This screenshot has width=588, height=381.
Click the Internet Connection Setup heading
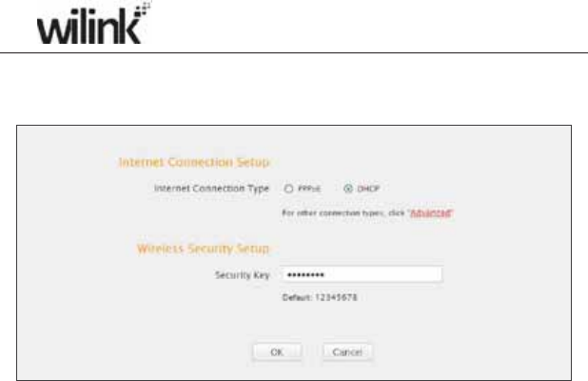tap(194, 162)
